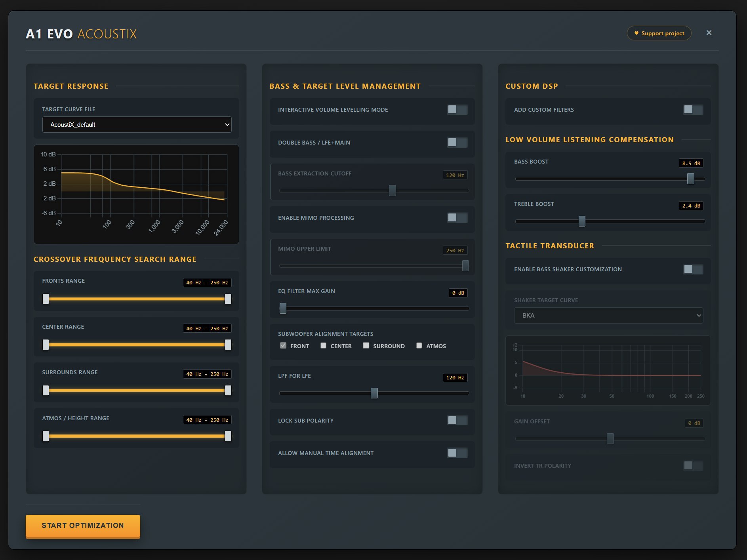Click the Bass Boost slider handle
Viewport: 747px width, 560px height.
coord(690,179)
